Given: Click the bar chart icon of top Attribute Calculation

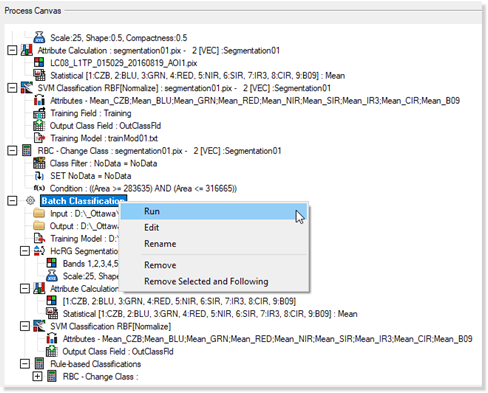Looking at the screenshot, I should pyautogui.click(x=27, y=50).
